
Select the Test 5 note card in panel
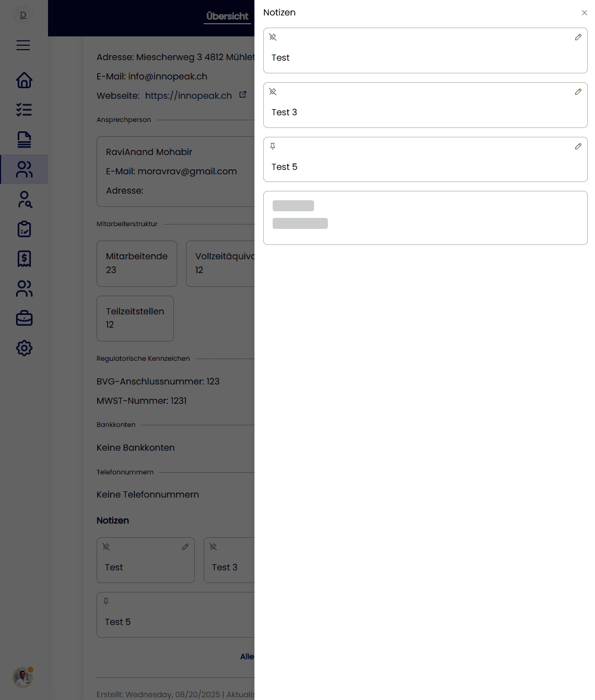425,159
